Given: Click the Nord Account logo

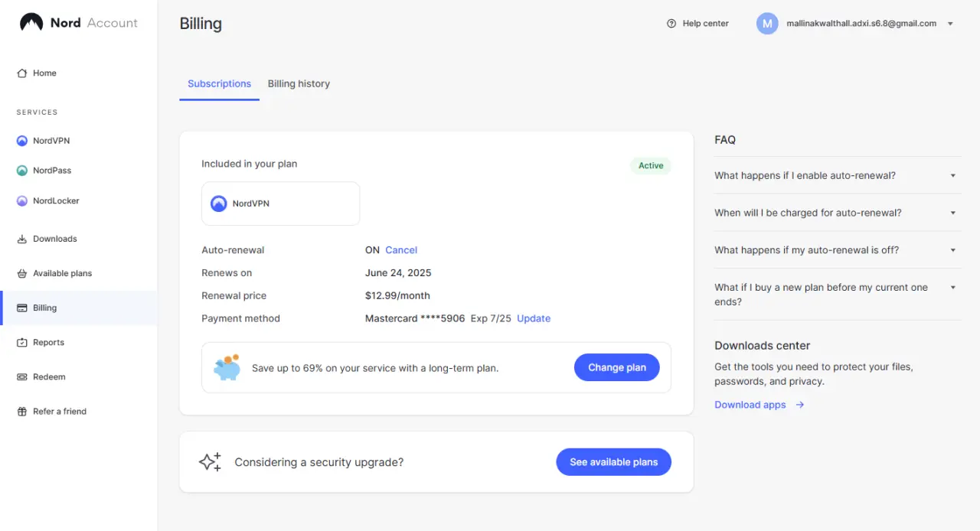Looking at the screenshot, I should pyautogui.click(x=78, y=23).
